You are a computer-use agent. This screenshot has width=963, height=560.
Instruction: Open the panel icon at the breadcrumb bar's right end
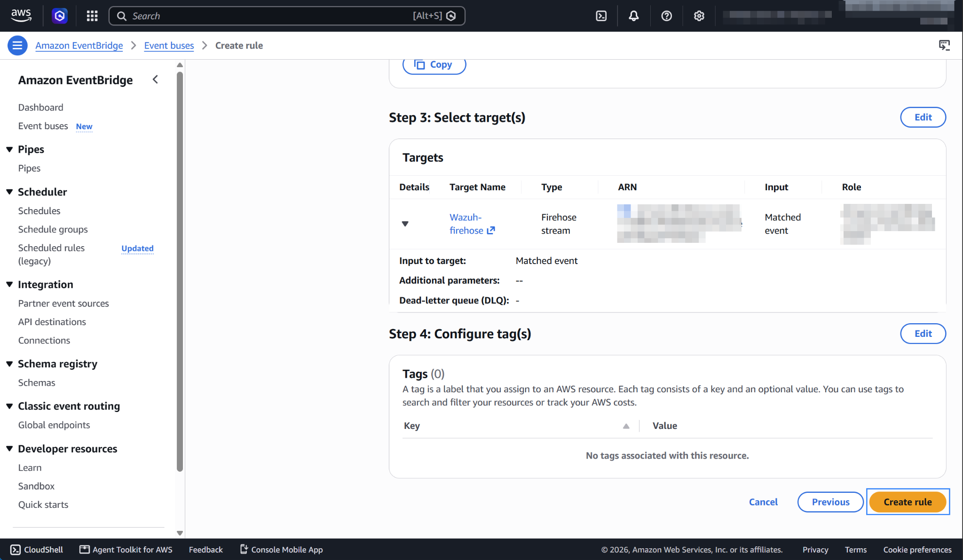pos(944,45)
